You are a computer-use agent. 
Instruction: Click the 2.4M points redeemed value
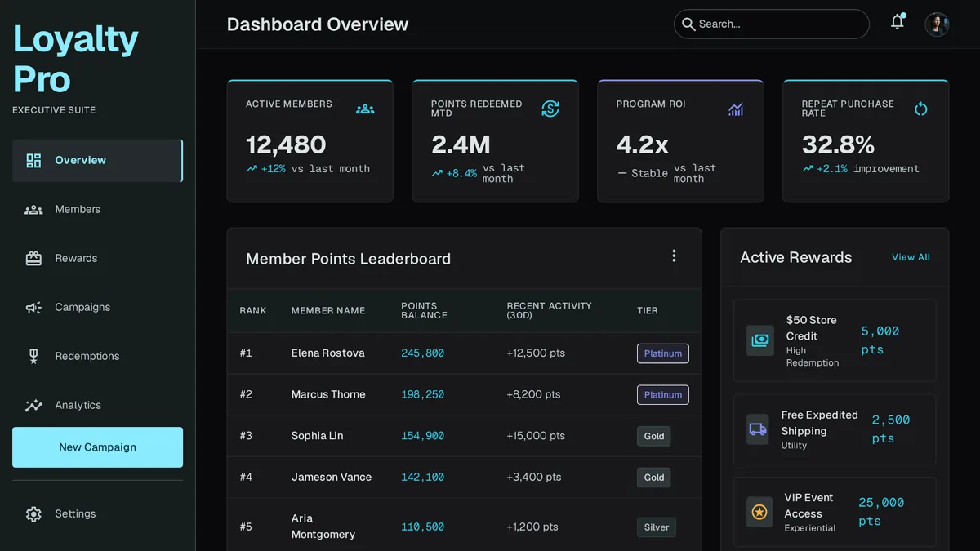[x=461, y=144]
